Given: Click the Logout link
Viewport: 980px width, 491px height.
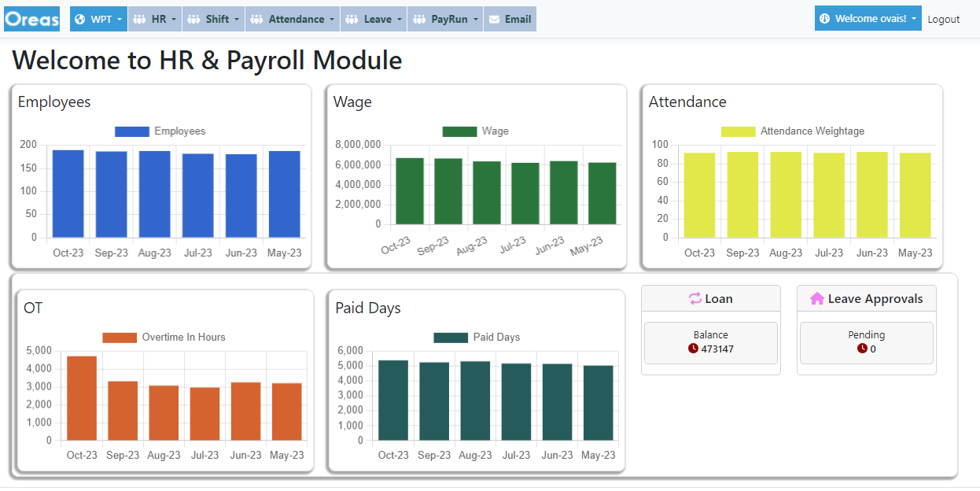Looking at the screenshot, I should (x=943, y=20).
